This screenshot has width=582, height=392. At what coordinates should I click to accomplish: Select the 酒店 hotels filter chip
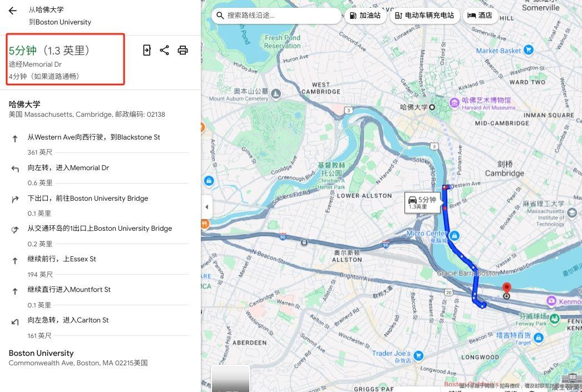coord(480,16)
